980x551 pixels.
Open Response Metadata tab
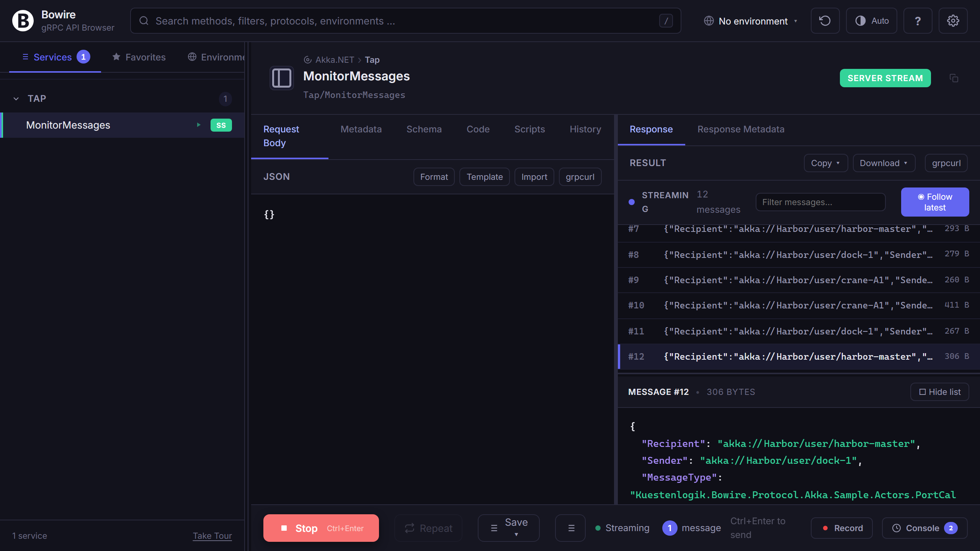[741, 129]
